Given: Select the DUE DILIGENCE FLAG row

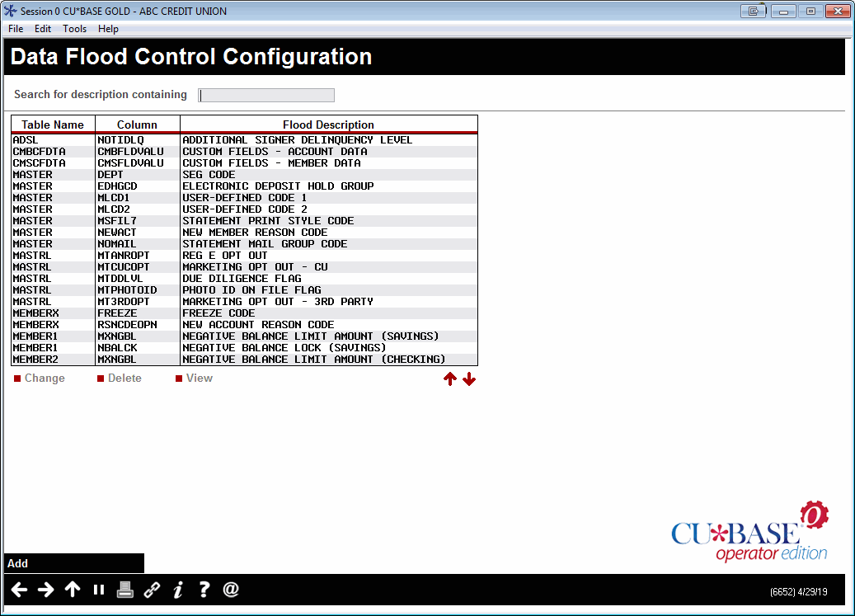Looking at the screenshot, I should [x=244, y=279].
